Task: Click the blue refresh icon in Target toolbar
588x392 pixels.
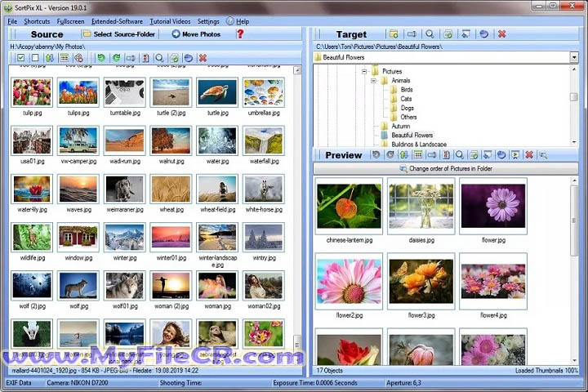Action: (483, 34)
